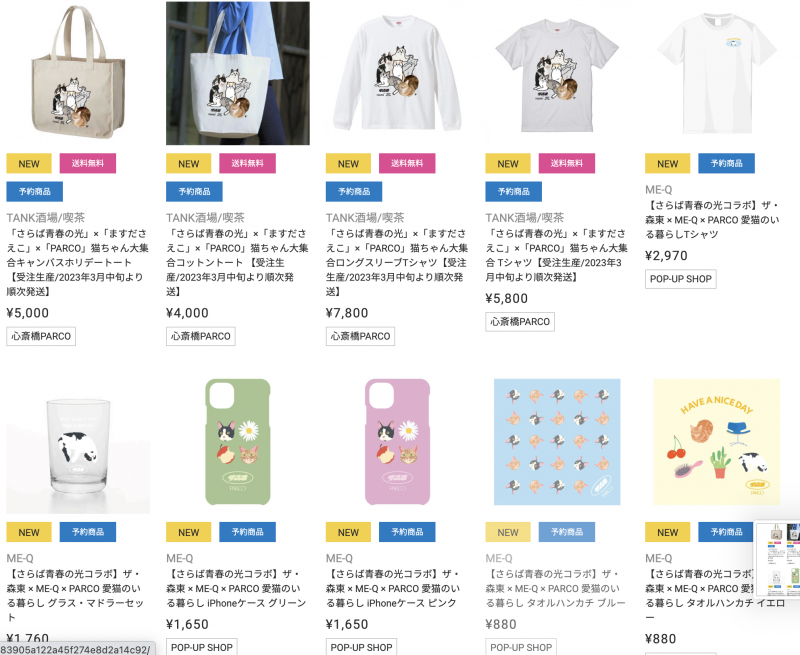The height and width of the screenshot is (655, 800).
Task: Click 心斎橋PARCO tag under ¥5,000 tote
Action: [x=41, y=336]
